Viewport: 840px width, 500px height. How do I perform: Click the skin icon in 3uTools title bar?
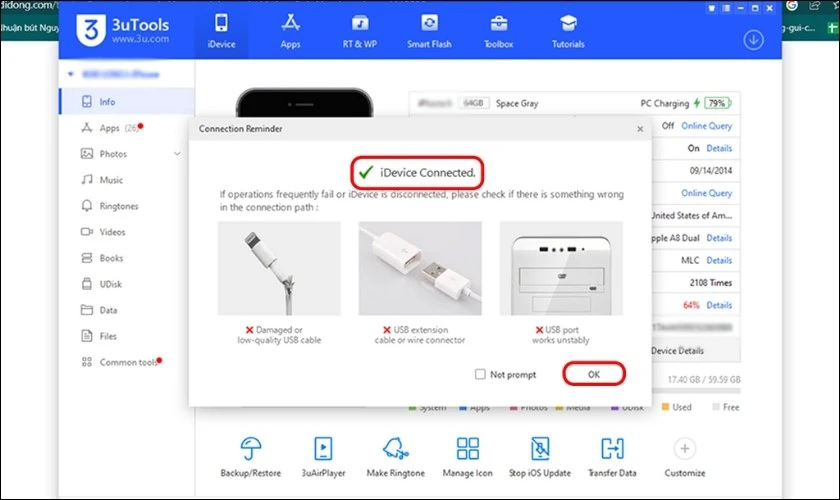pos(711,8)
